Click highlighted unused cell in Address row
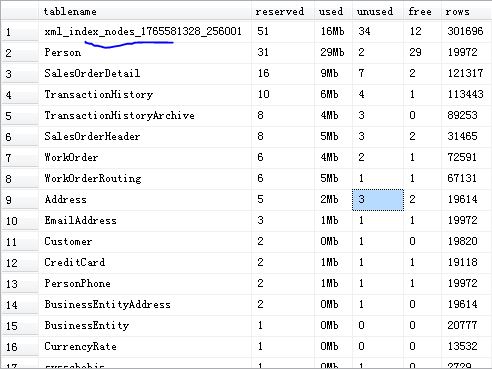The width and height of the screenshot is (492, 370). click(x=378, y=200)
